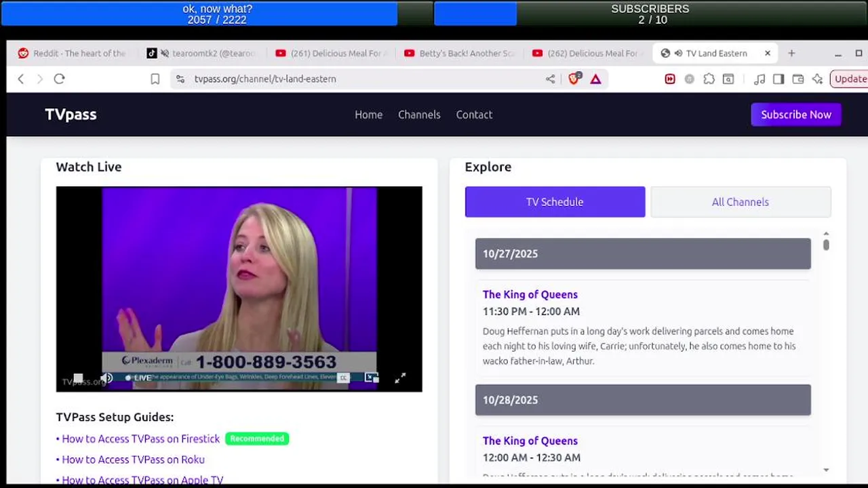Viewport: 868px width, 488px height.
Task: Open a new browser tab
Action: coord(791,53)
